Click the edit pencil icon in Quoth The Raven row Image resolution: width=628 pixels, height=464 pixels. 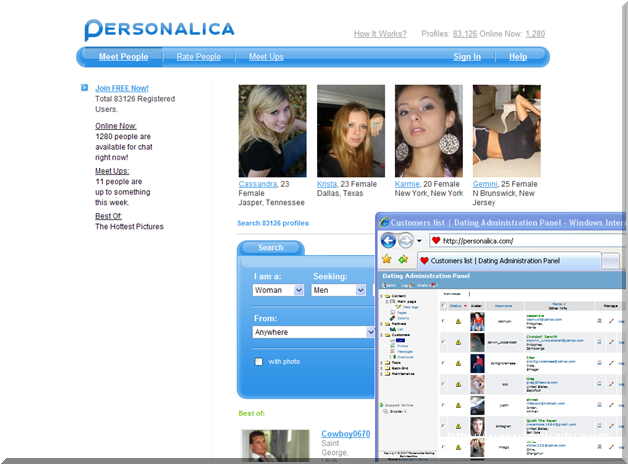(611, 426)
